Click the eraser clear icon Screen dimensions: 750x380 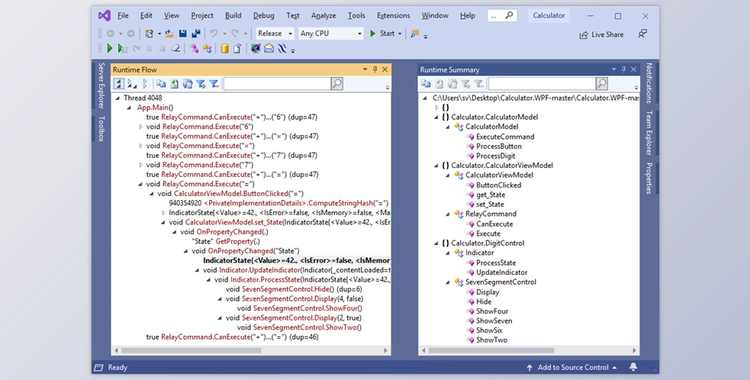(176, 48)
